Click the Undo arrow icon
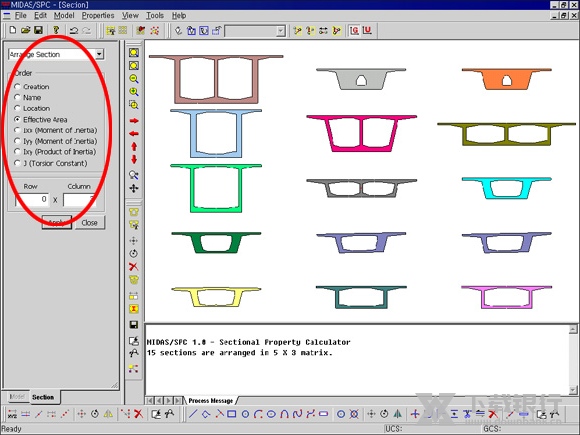 (74, 30)
